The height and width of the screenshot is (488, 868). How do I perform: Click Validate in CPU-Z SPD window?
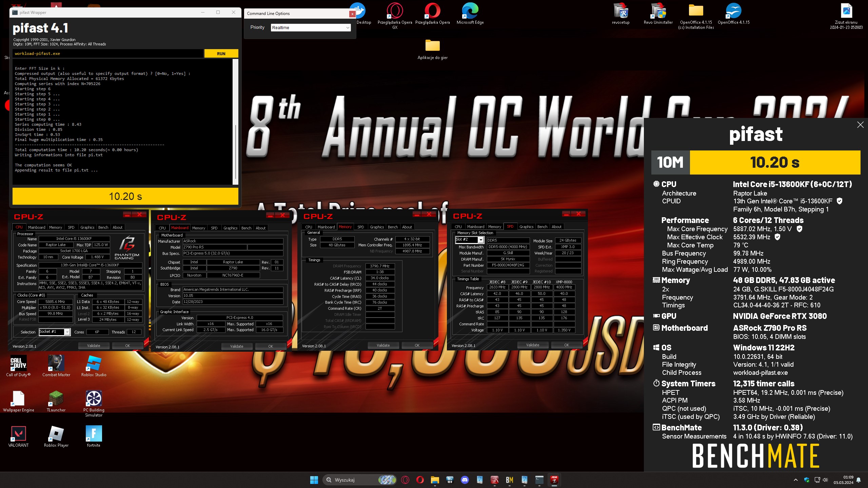pos(533,345)
